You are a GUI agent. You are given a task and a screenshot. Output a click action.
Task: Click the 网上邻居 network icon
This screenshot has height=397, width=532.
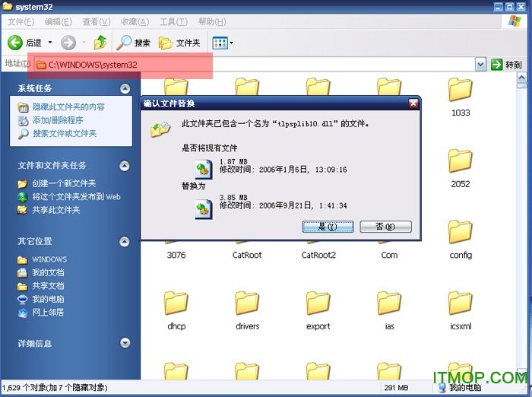tap(22, 313)
